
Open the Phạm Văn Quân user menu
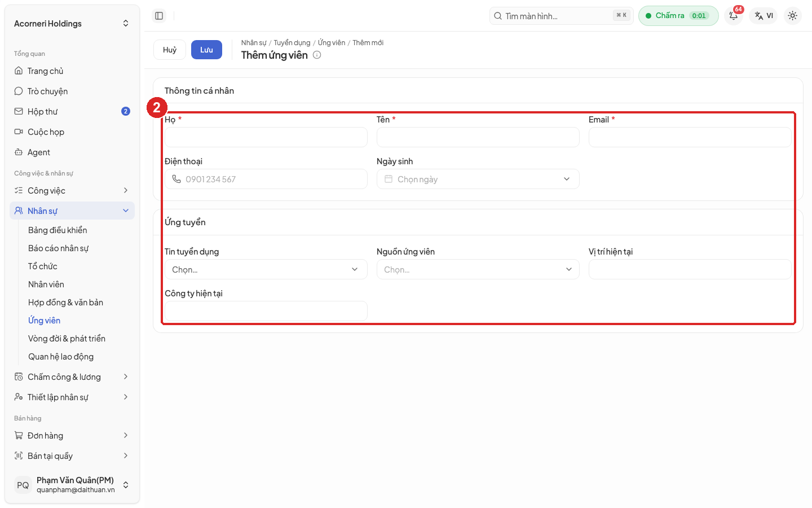click(x=72, y=485)
